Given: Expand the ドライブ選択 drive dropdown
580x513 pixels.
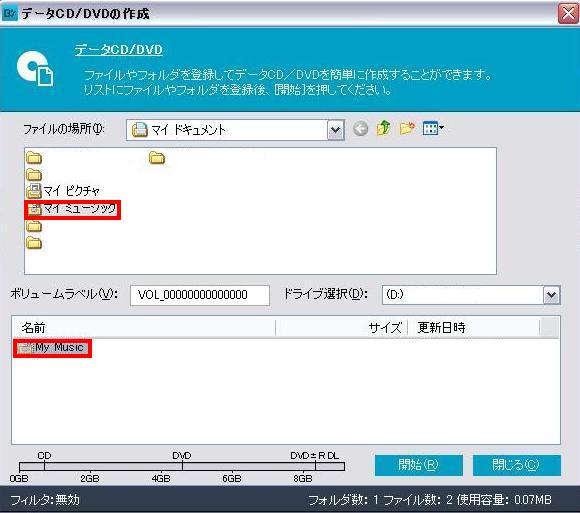Looking at the screenshot, I should click(552, 295).
